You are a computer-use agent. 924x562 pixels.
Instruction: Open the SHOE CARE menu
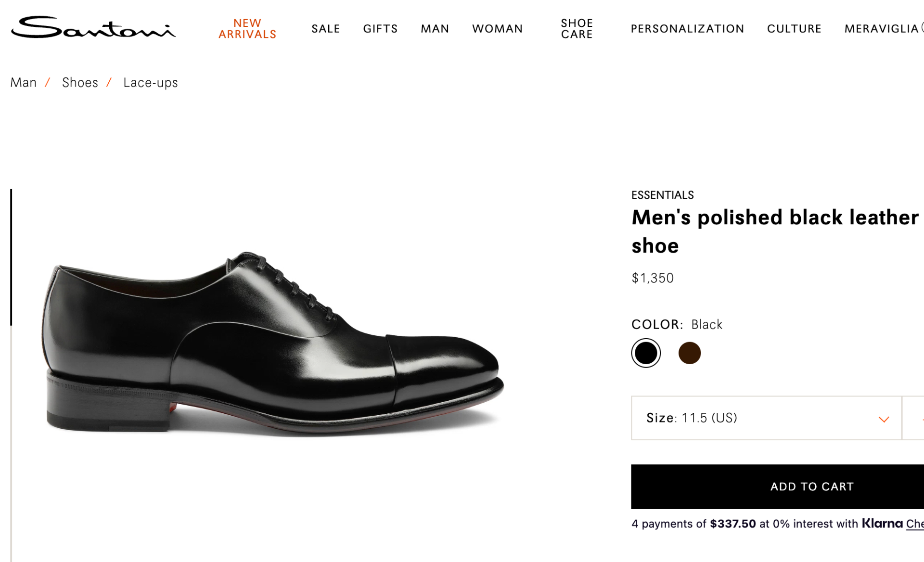click(x=577, y=28)
